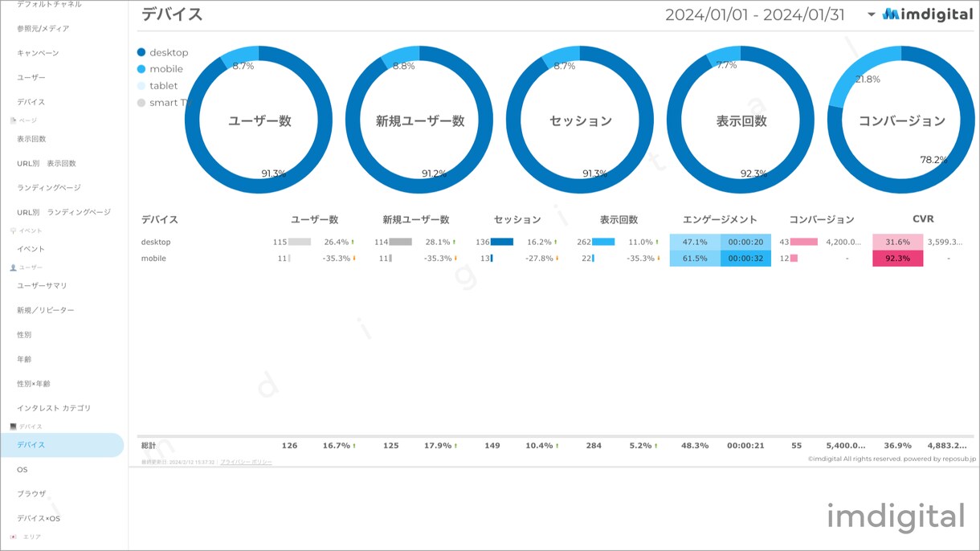Open the ユーザーサマリ sidebar page

(x=42, y=286)
